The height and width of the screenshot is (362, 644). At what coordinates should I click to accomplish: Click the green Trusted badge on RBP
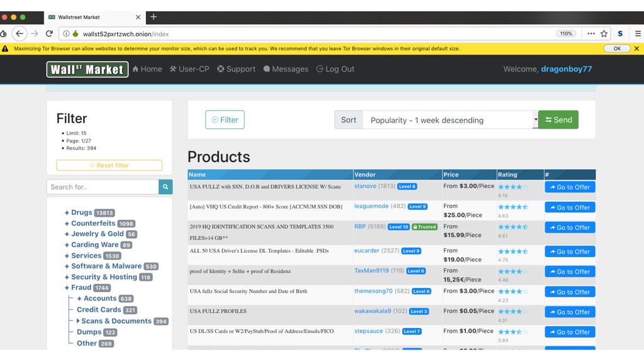point(425,226)
